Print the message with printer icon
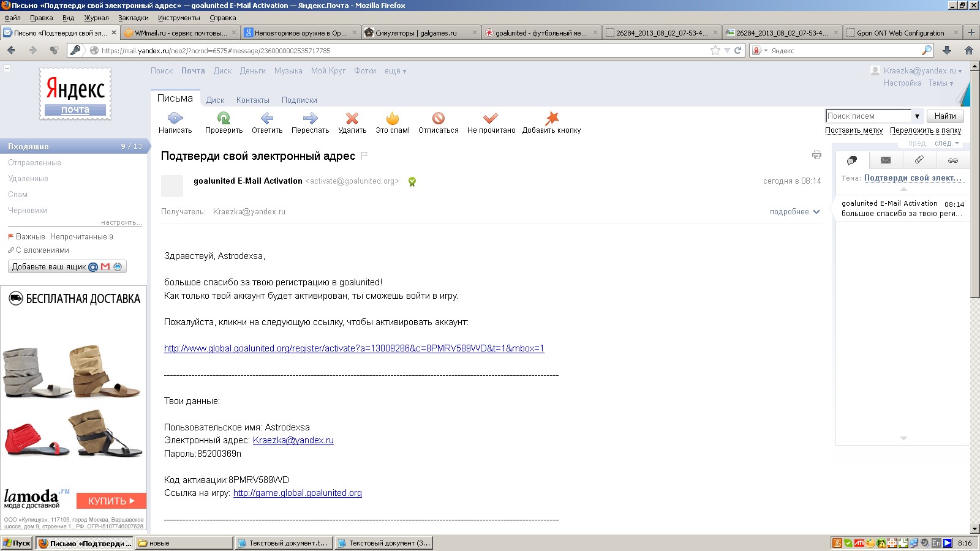This screenshot has width=980, height=551. tap(816, 155)
